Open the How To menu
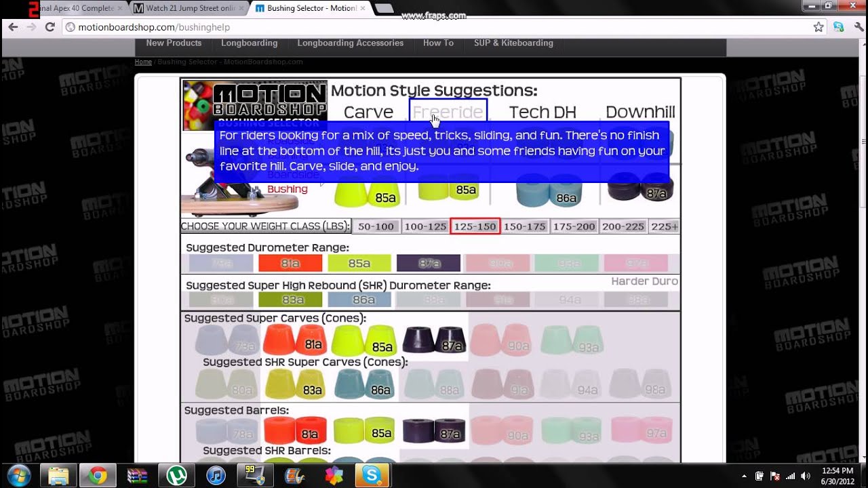Screen dimensions: 868x488 tap(438, 43)
